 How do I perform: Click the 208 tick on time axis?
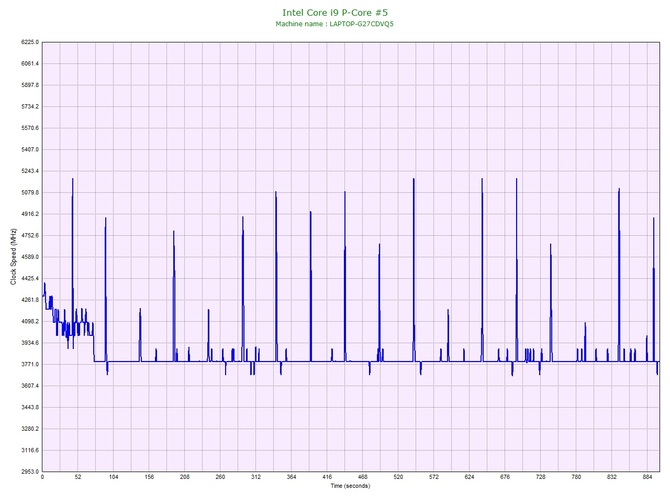click(185, 477)
